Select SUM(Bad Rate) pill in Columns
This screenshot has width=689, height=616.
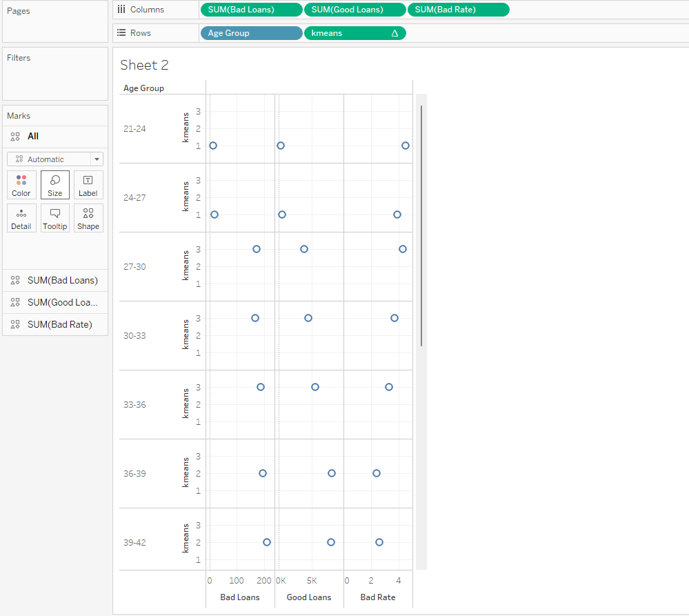(x=459, y=10)
